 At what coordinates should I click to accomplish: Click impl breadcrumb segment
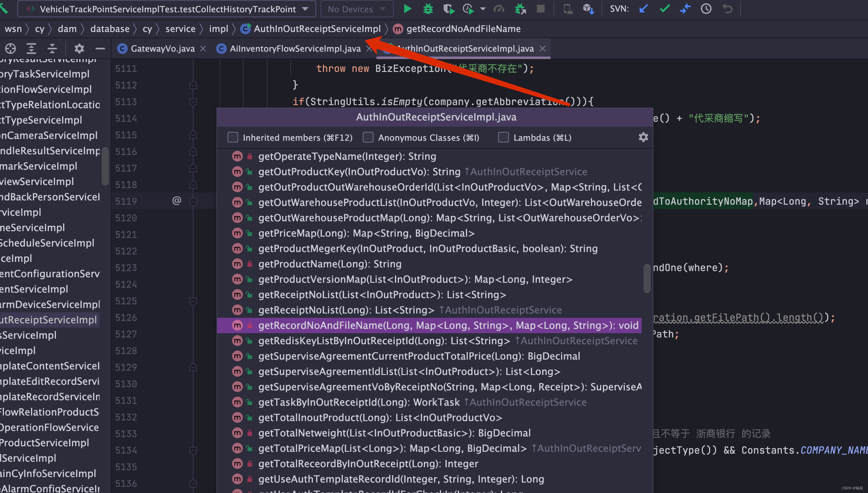(x=218, y=29)
